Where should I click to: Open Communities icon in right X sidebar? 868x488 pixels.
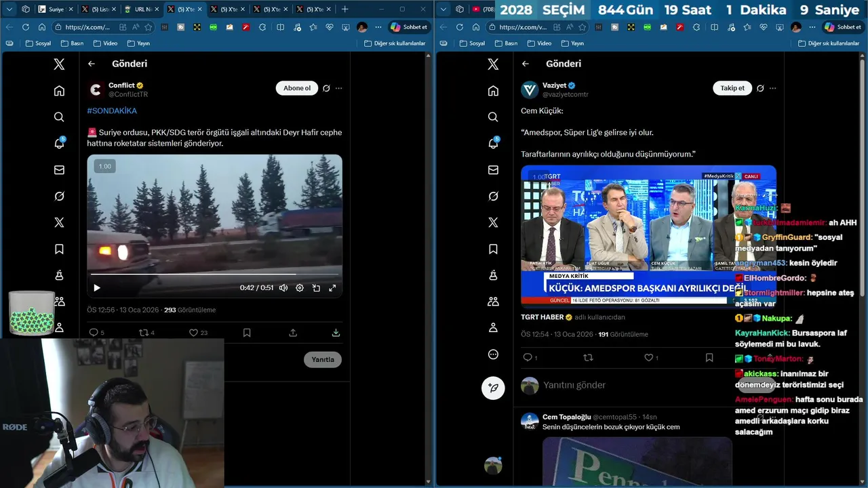[x=493, y=302]
